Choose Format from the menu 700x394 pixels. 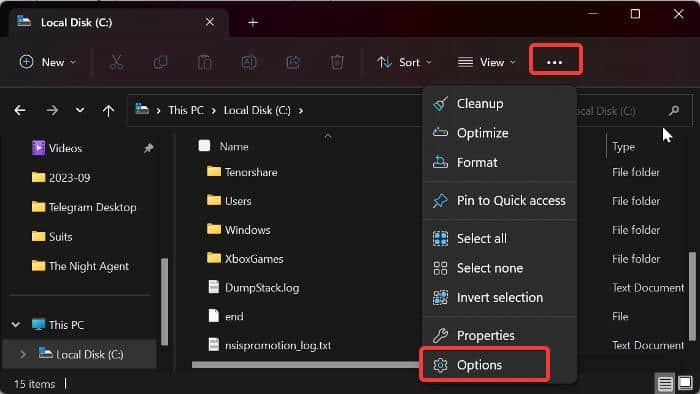tap(500, 162)
